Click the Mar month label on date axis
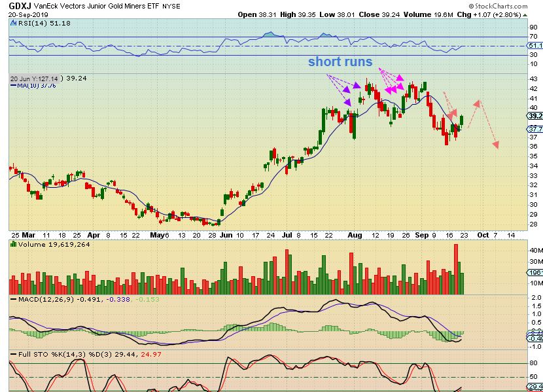543x392 pixels. click(28, 235)
